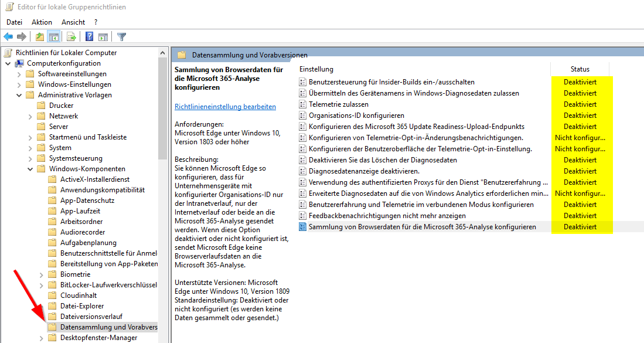This screenshot has height=343, width=644.
Task: Click folder icon of Arbeitsordner
Action: pyautogui.click(x=52, y=222)
